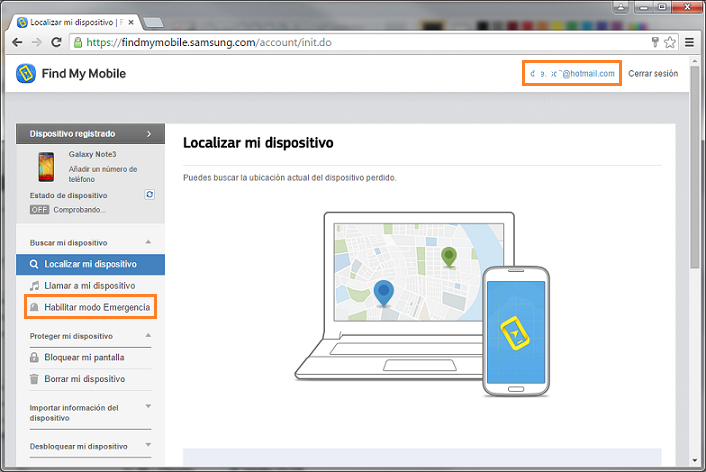Collapse the Buscar mi dispositivo section
Screen dimensions: 706x472
(x=148, y=242)
